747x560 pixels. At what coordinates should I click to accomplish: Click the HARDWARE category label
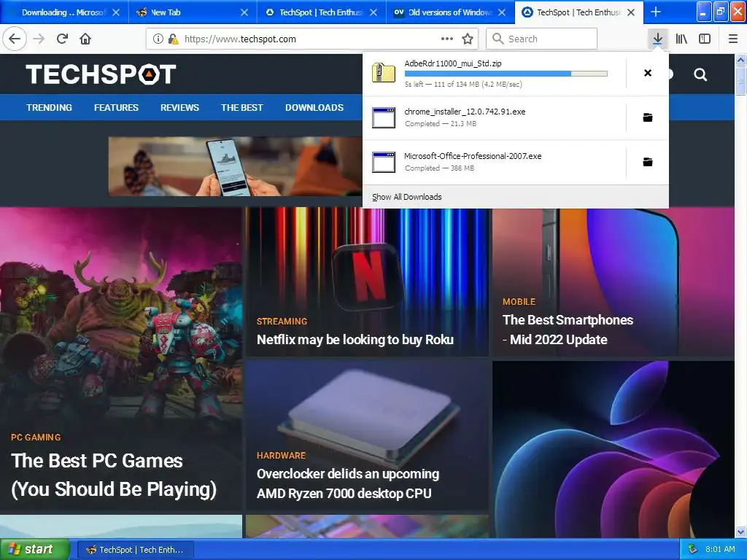281,456
